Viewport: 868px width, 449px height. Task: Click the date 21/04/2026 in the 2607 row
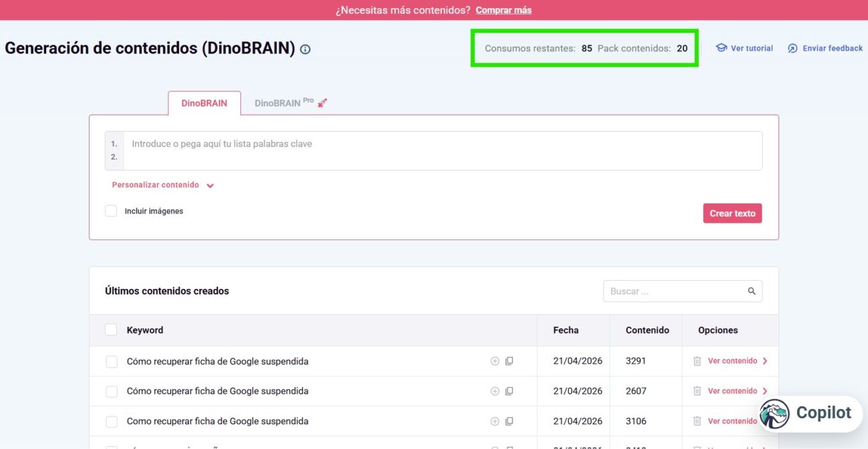578,391
